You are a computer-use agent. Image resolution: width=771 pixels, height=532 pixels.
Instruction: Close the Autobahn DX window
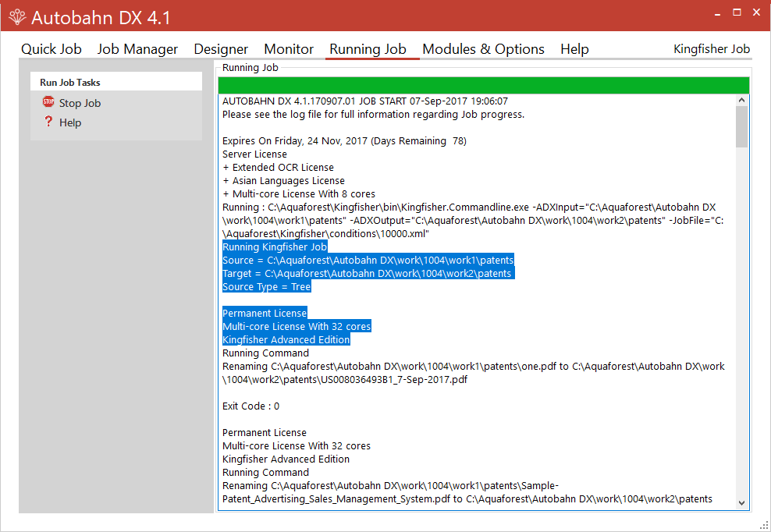[x=756, y=12]
